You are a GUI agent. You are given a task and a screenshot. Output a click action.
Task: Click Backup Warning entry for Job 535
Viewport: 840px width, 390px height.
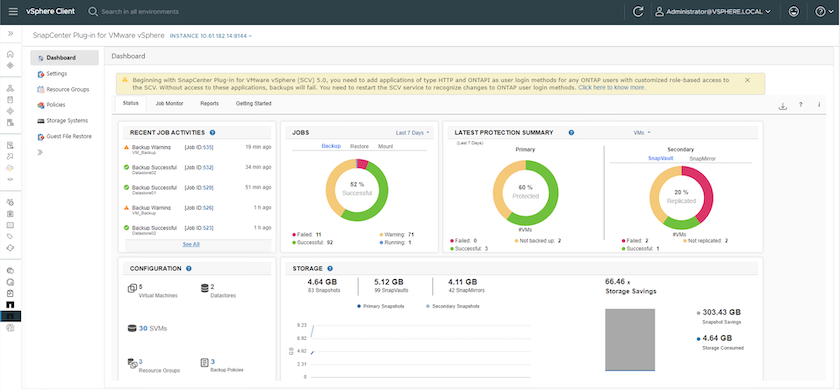point(151,147)
